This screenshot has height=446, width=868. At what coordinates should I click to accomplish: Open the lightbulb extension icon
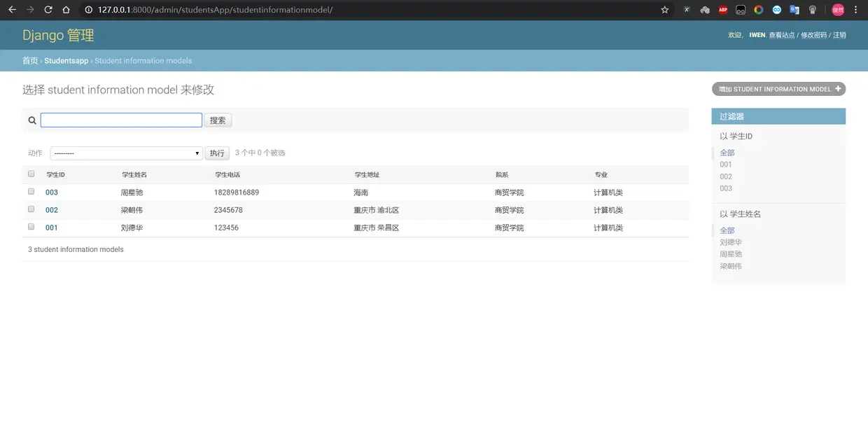(813, 10)
